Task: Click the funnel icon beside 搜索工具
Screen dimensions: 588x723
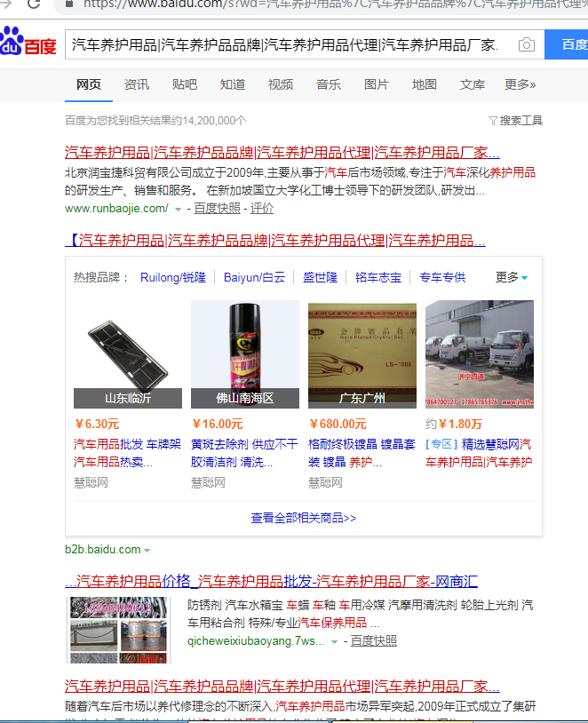Action: pos(492,121)
